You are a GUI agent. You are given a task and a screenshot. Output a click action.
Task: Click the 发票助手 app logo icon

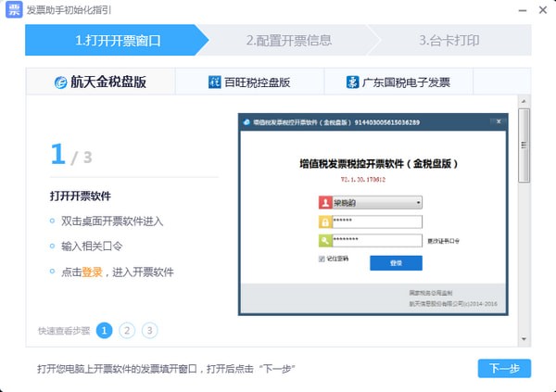(14, 9)
